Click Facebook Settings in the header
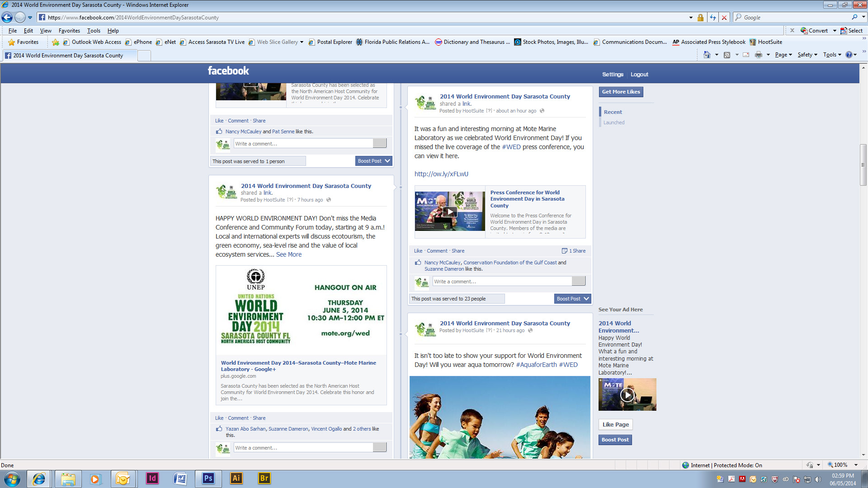This screenshot has height=488, width=868. tap(613, 75)
